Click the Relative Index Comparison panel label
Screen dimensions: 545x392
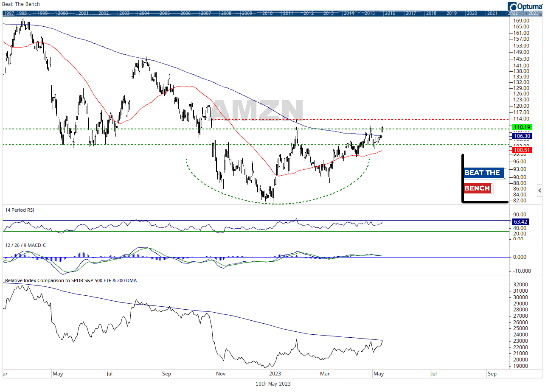pos(71,280)
